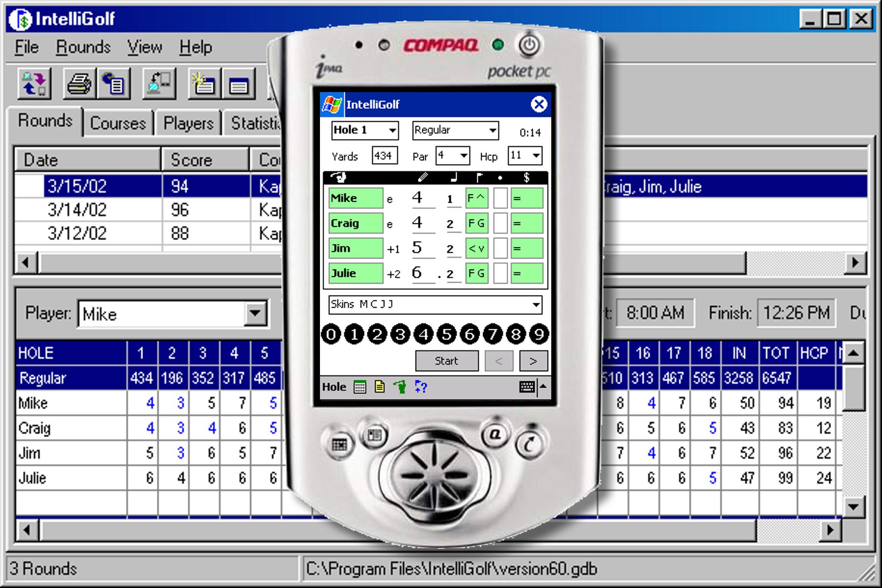Tap the green golfer icon in Pocket PC toolbar
The width and height of the screenshot is (882, 588).
click(x=400, y=387)
